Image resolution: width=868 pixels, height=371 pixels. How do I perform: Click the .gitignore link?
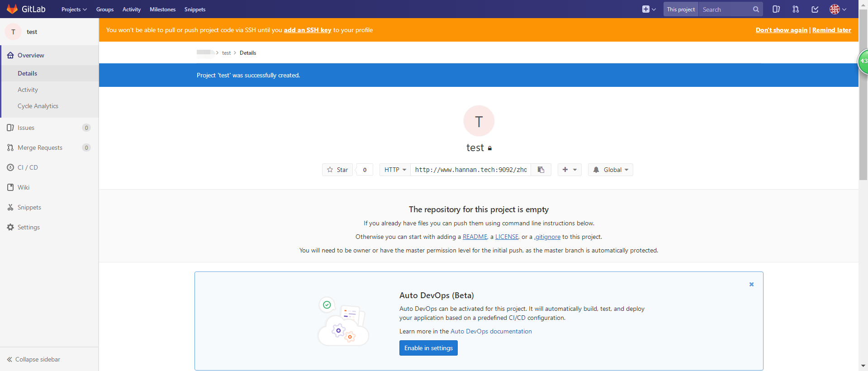coord(547,237)
